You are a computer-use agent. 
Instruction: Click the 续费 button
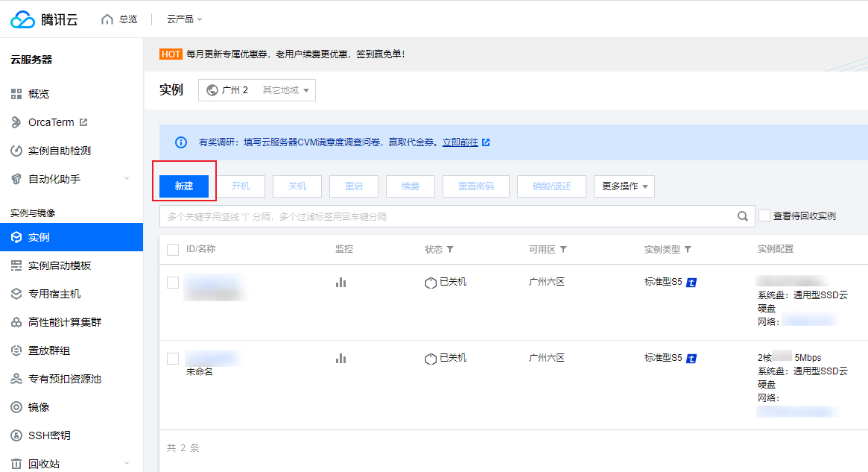click(411, 186)
